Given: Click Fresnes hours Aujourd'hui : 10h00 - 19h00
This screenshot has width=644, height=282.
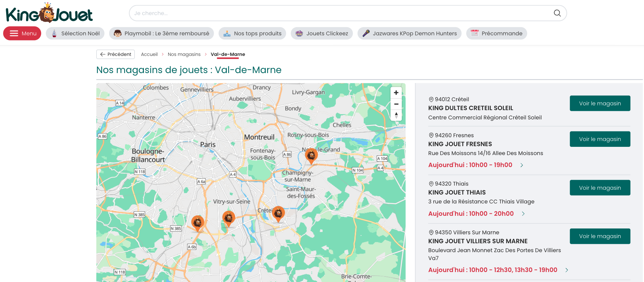Looking at the screenshot, I should tap(470, 165).
